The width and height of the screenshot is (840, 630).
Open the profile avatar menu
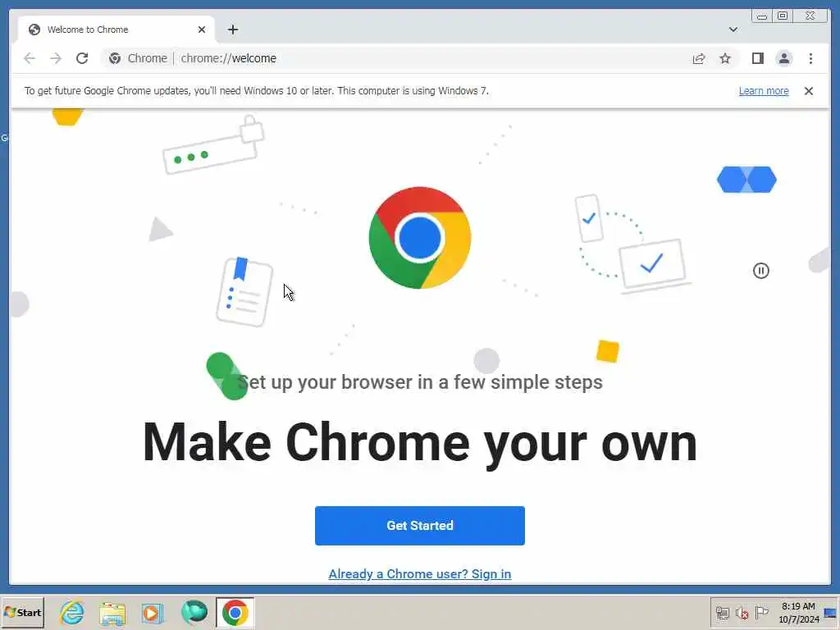coord(783,58)
